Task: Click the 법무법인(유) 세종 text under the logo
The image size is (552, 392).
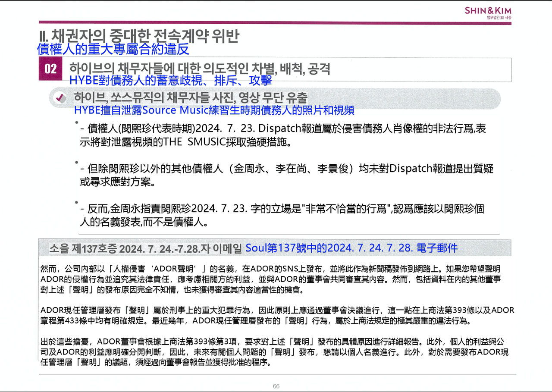Action: tap(499, 18)
